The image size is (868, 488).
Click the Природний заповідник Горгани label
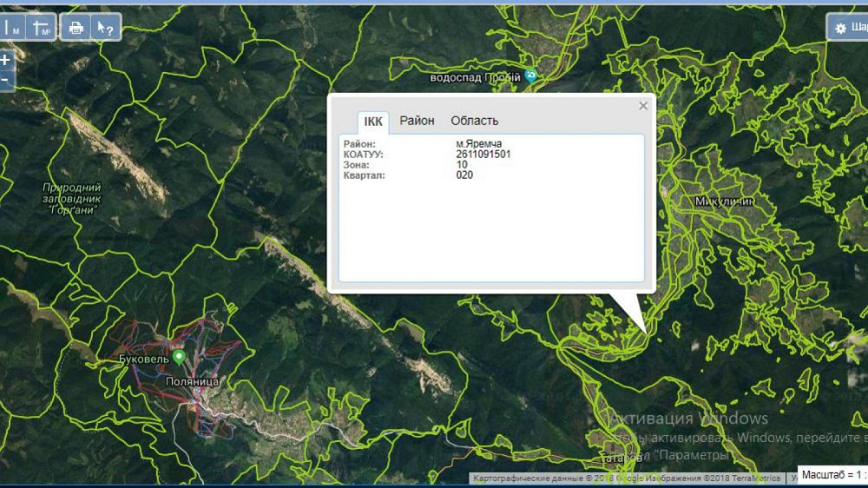coord(72,198)
